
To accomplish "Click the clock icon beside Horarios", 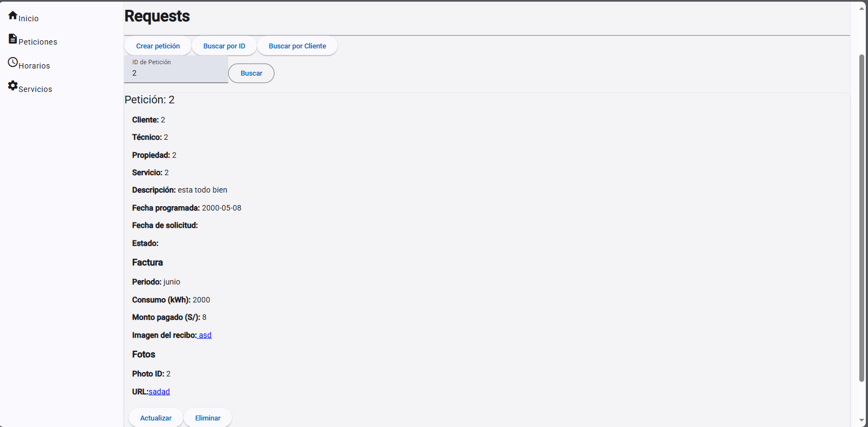I will point(13,63).
